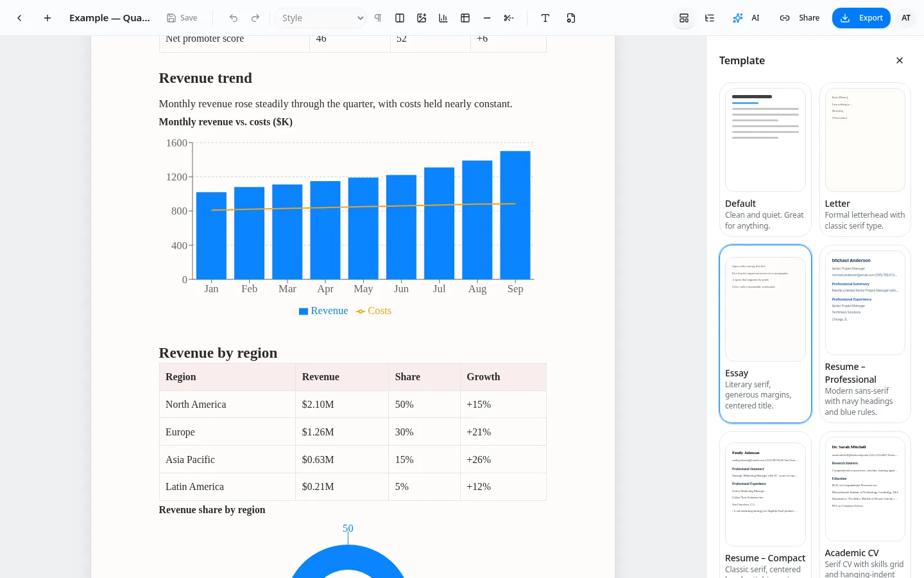Choose the Letter template
924x578 pixels.
[x=865, y=159]
